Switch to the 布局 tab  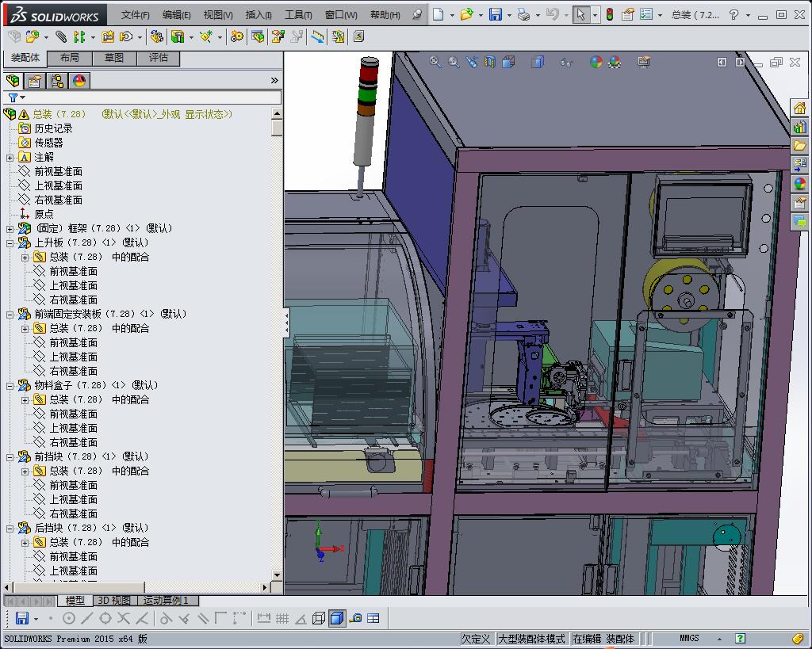70,58
